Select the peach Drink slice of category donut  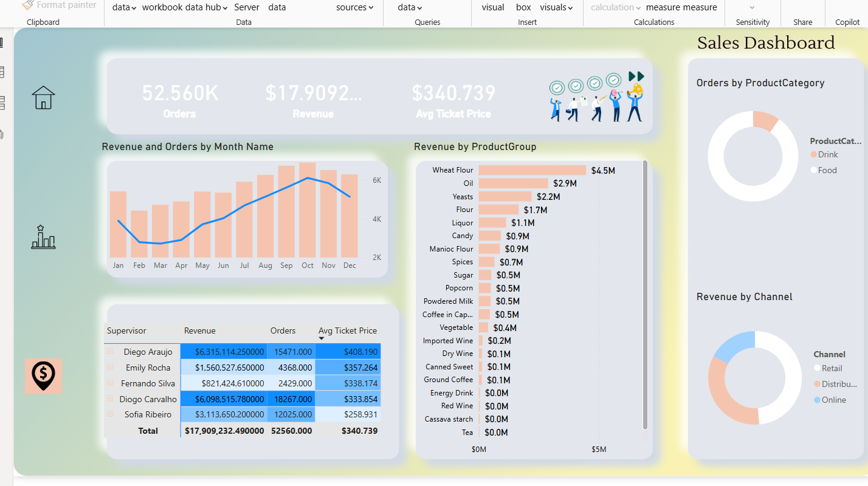(x=765, y=121)
